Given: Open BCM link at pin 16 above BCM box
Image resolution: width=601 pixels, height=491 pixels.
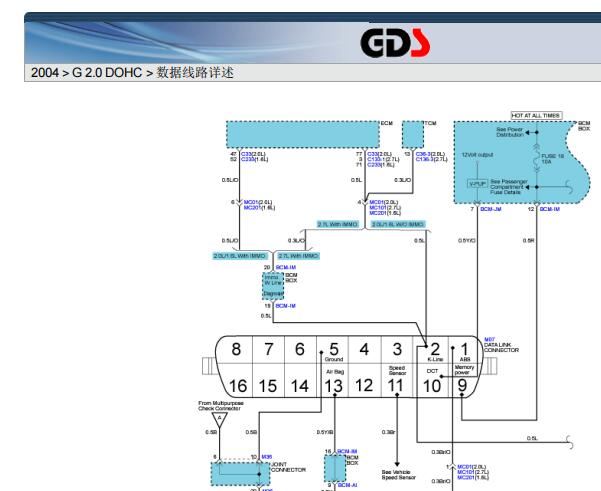Looking at the screenshot, I should point(347,452).
